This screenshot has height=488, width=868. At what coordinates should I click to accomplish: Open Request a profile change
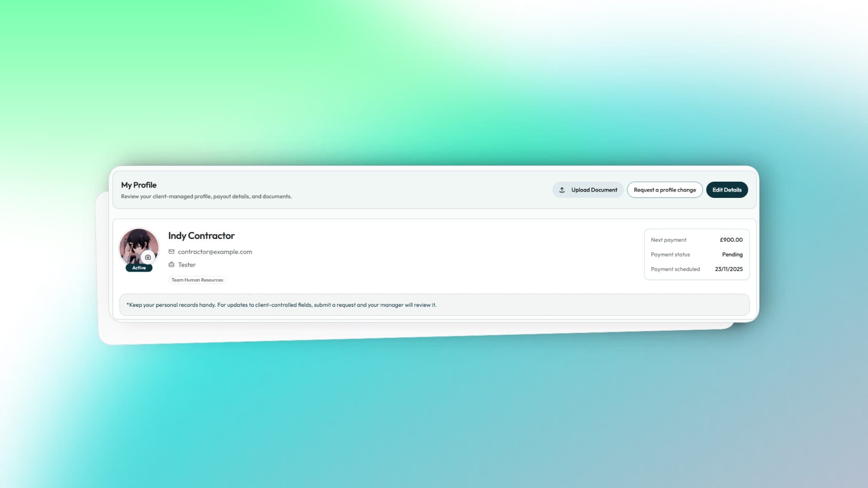(x=665, y=190)
